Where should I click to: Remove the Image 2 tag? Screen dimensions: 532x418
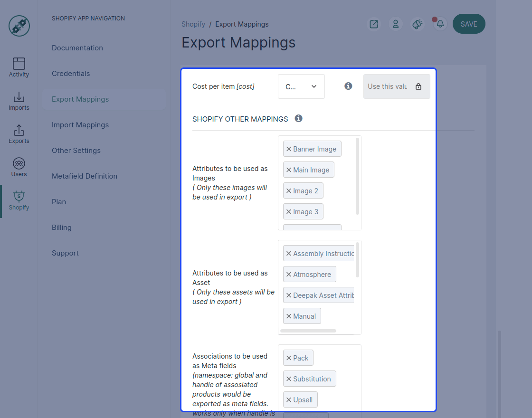coord(289,190)
